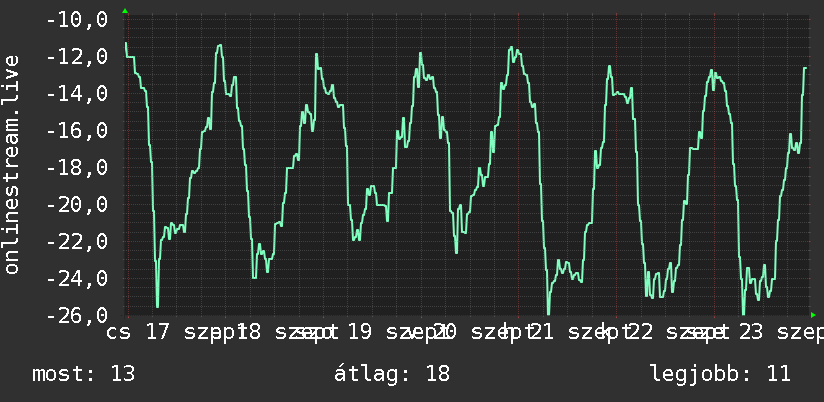Select the -14,0 y-axis value
This screenshot has width=824, height=402.
[77, 94]
